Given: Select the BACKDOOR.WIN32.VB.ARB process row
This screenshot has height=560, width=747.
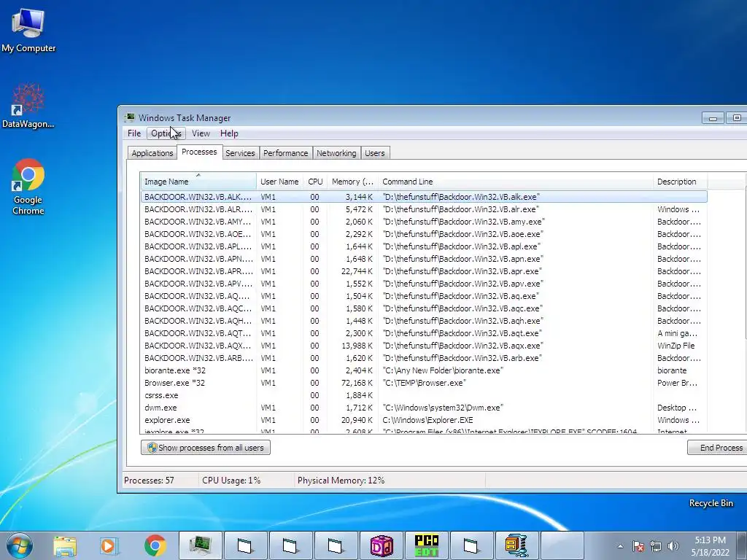Looking at the screenshot, I should click(424, 357).
